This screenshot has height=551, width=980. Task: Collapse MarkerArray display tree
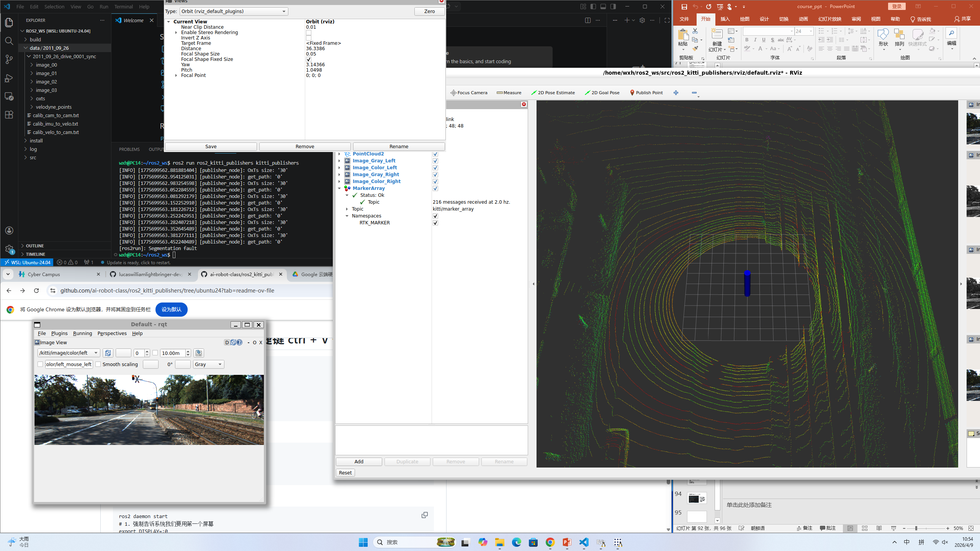[339, 188]
